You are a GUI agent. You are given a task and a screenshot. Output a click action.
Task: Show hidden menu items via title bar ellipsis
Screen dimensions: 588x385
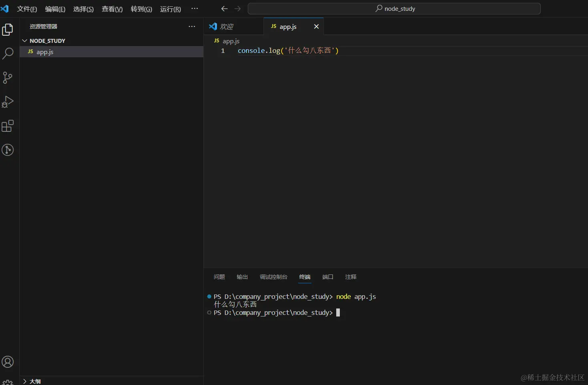(x=195, y=8)
